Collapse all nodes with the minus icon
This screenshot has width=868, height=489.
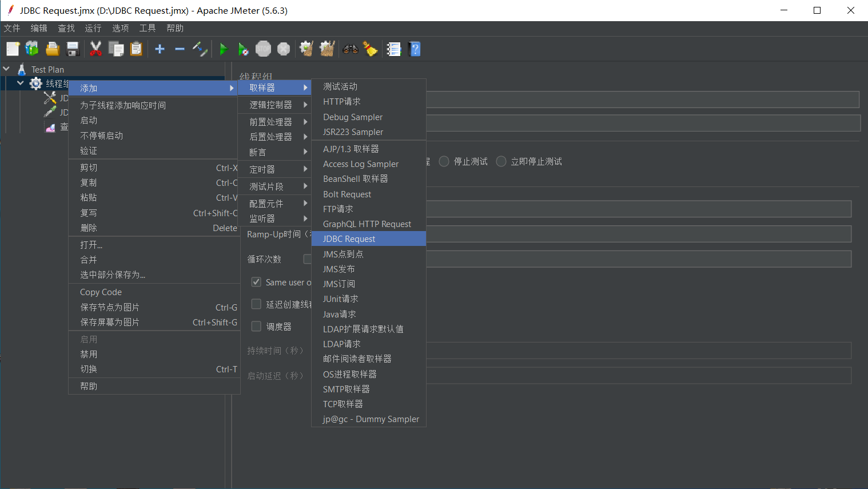tap(180, 49)
